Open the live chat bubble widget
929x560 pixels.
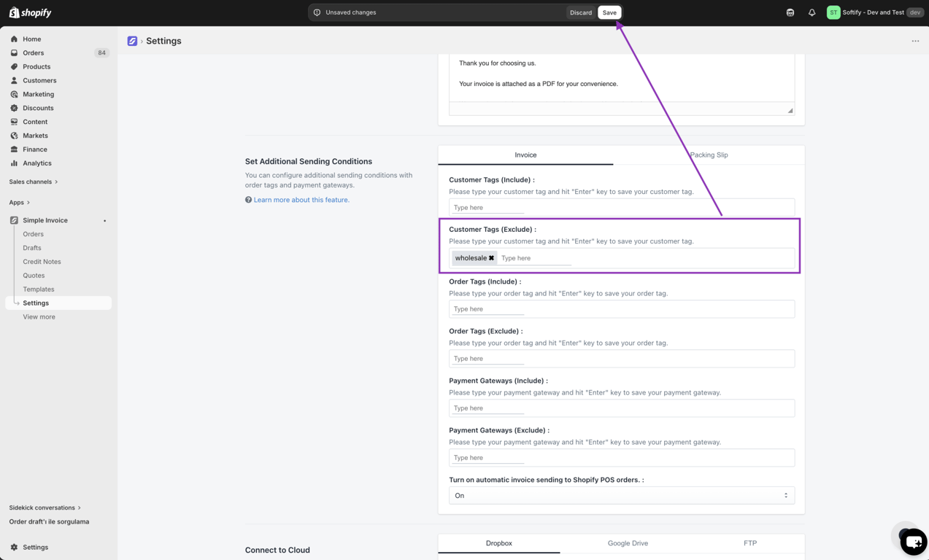913,542
